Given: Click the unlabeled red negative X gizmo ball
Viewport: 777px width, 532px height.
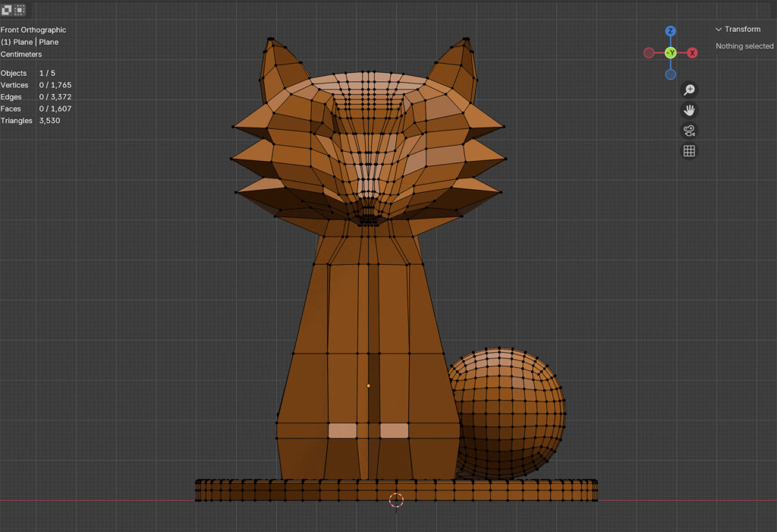Looking at the screenshot, I should point(649,53).
